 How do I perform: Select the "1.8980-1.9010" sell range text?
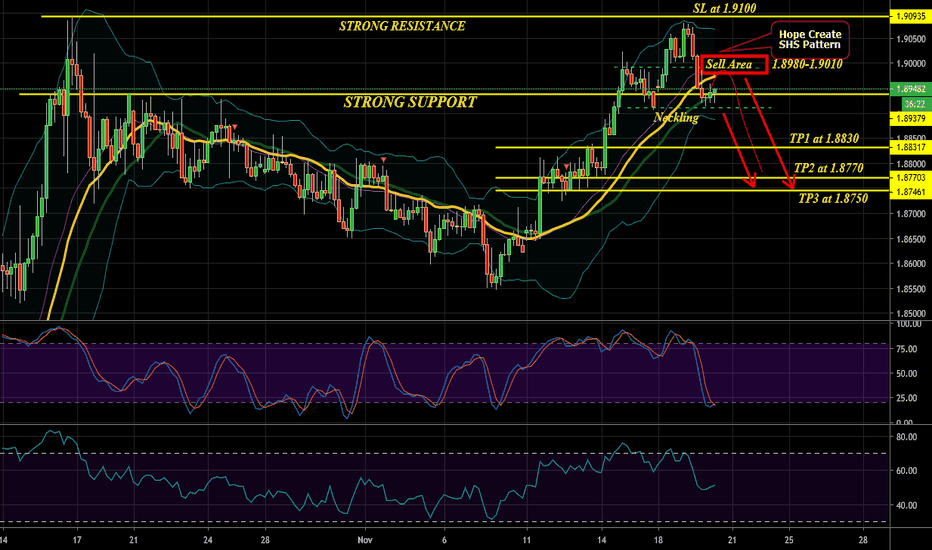click(808, 64)
